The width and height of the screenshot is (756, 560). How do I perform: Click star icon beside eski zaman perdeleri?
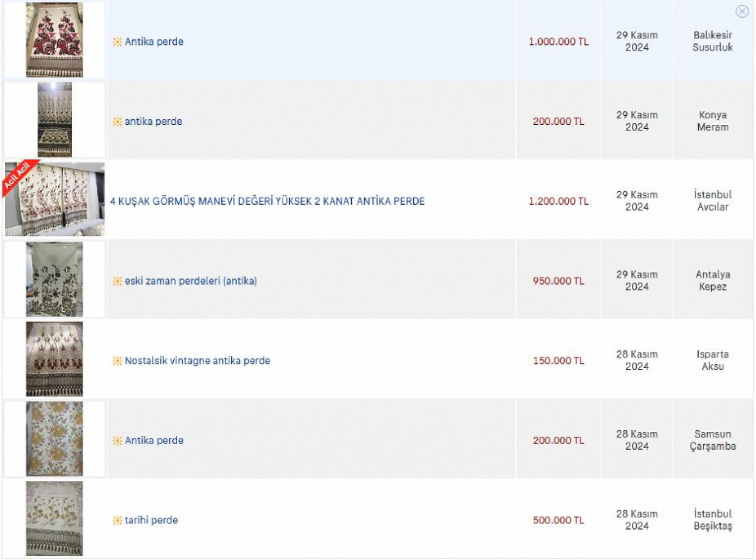pos(117,281)
